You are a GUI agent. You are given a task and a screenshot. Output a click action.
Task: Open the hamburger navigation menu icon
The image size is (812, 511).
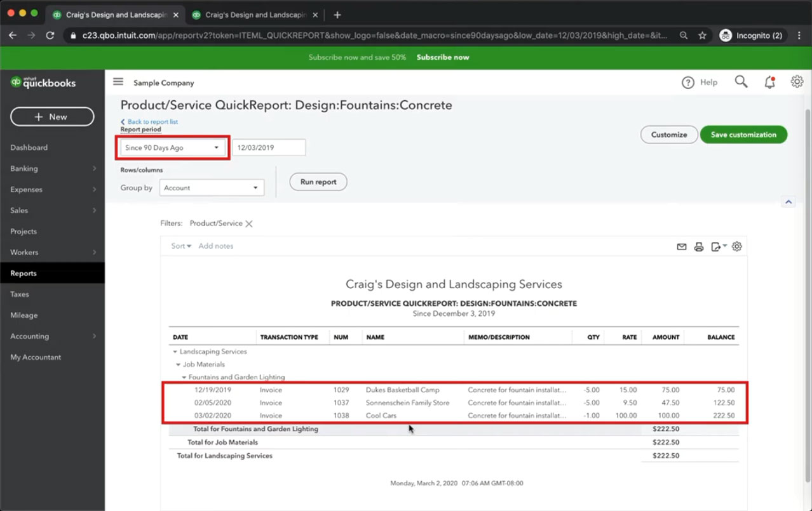[x=118, y=82]
